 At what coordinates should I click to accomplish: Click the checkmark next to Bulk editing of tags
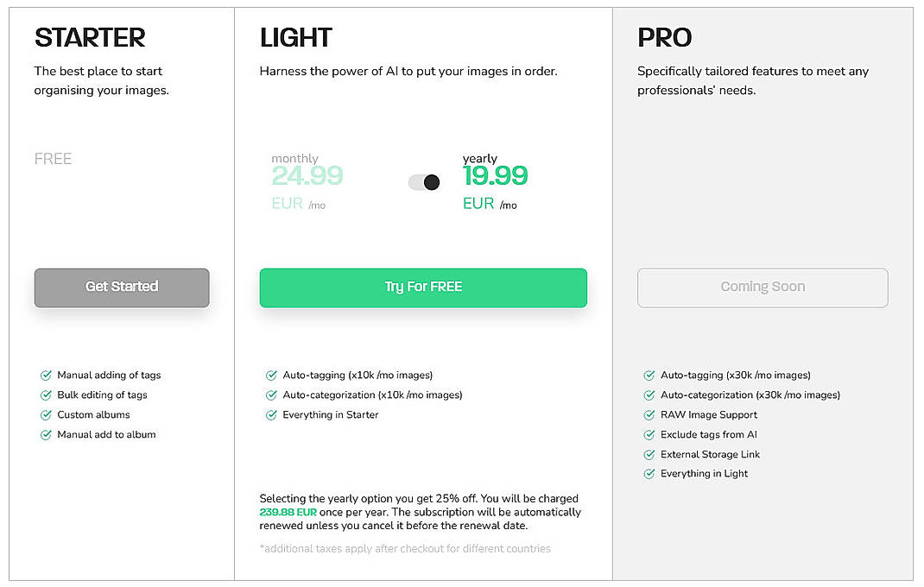46,394
